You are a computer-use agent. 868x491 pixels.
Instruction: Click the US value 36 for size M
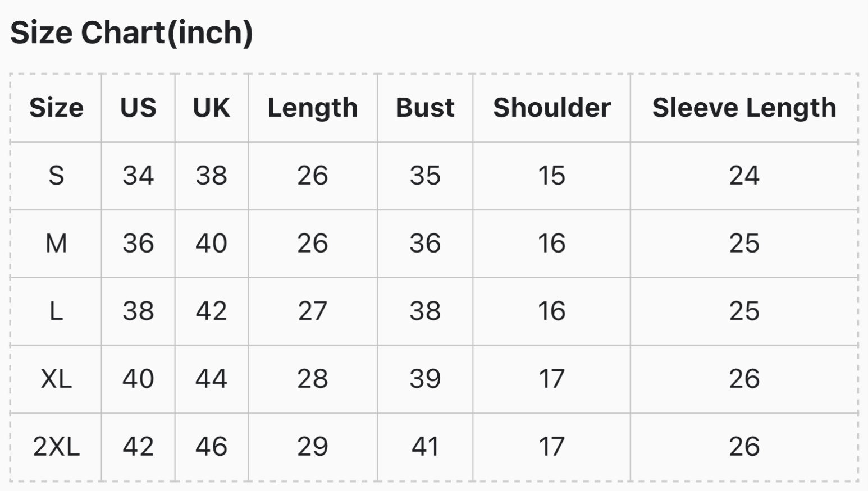(138, 244)
